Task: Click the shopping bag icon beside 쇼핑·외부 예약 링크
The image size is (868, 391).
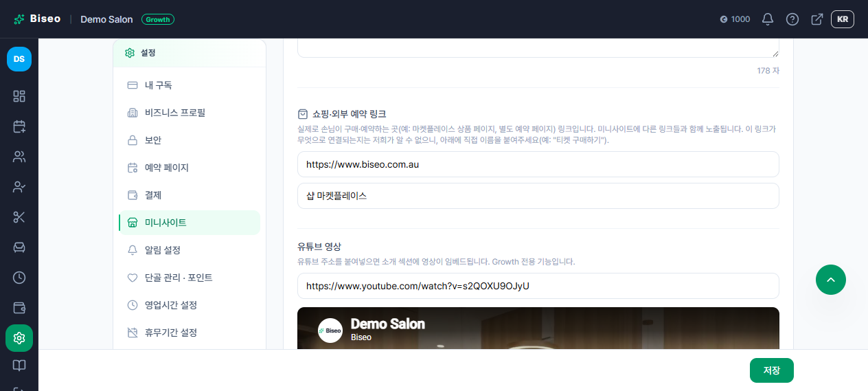Action: pyautogui.click(x=303, y=114)
